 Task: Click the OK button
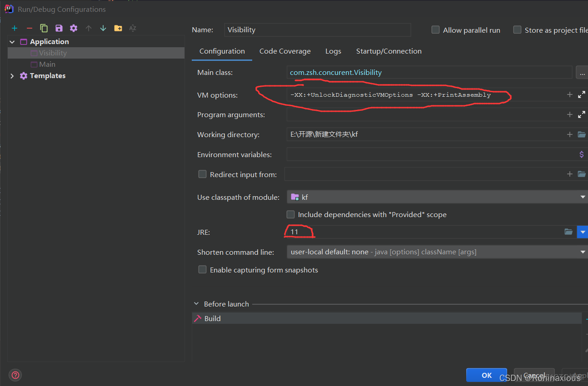(487, 375)
